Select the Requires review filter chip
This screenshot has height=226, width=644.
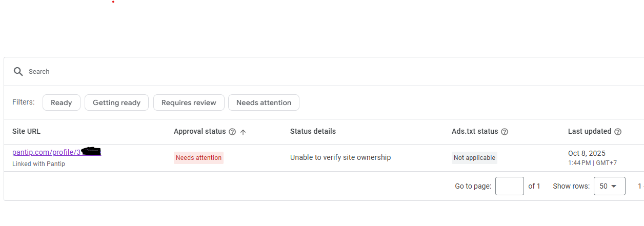189,102
